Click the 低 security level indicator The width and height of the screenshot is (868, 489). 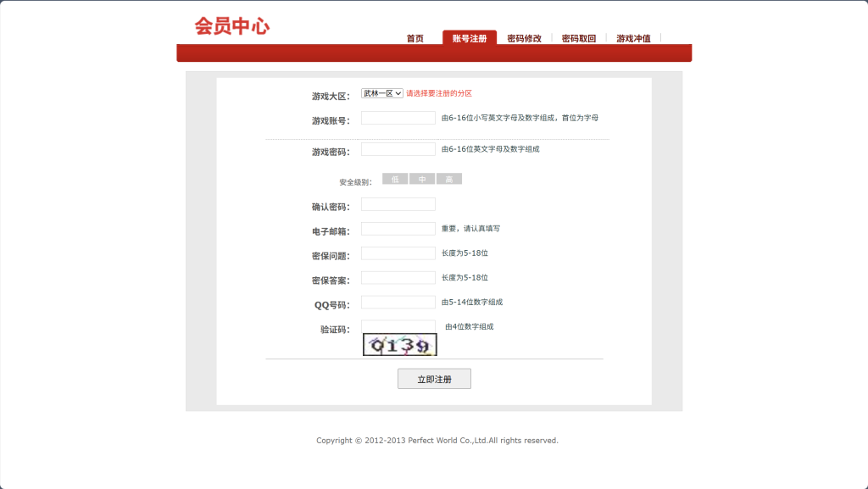point(395,179)
